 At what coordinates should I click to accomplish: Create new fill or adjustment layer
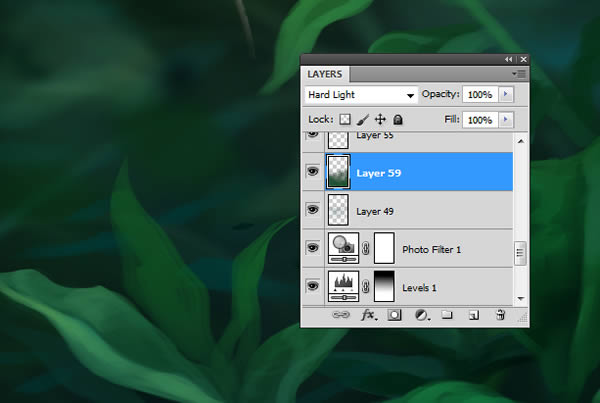pyautogui.click(x=422, y=315)
